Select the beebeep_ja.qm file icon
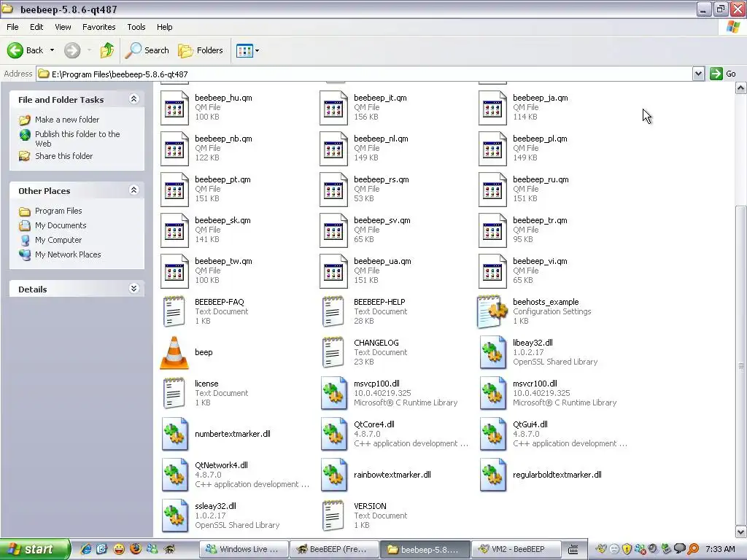The image size is (747, 560). (492, 108)
